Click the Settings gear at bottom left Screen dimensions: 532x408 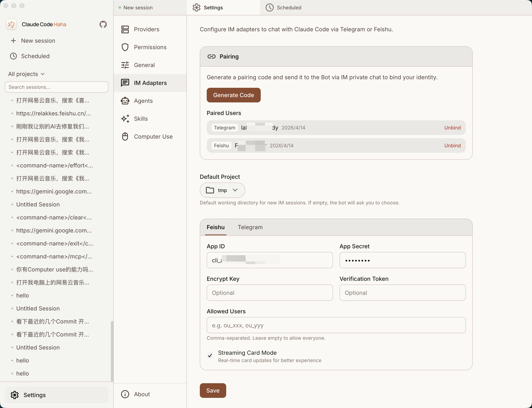point(15,395)
